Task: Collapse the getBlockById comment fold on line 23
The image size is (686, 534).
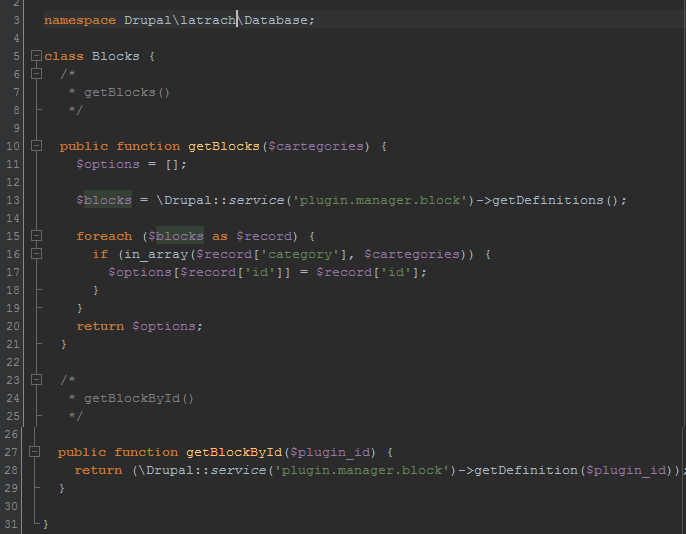Action: click(x=36, y=380)
